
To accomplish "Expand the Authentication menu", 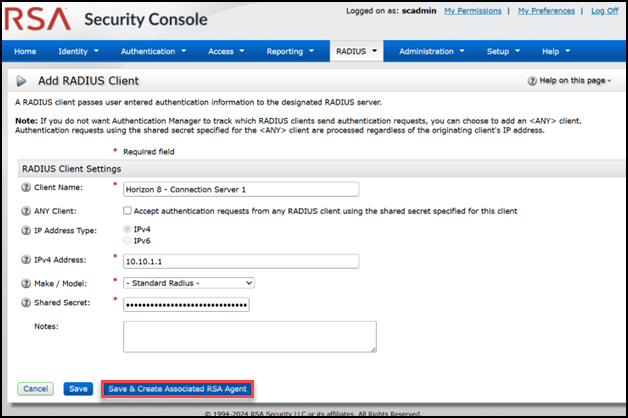I will (153, 51).
